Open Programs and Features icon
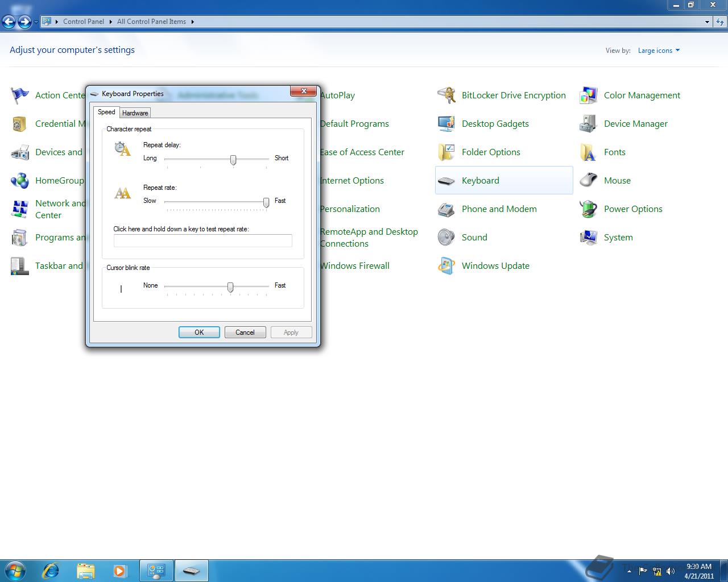 [x=20, y=238]
